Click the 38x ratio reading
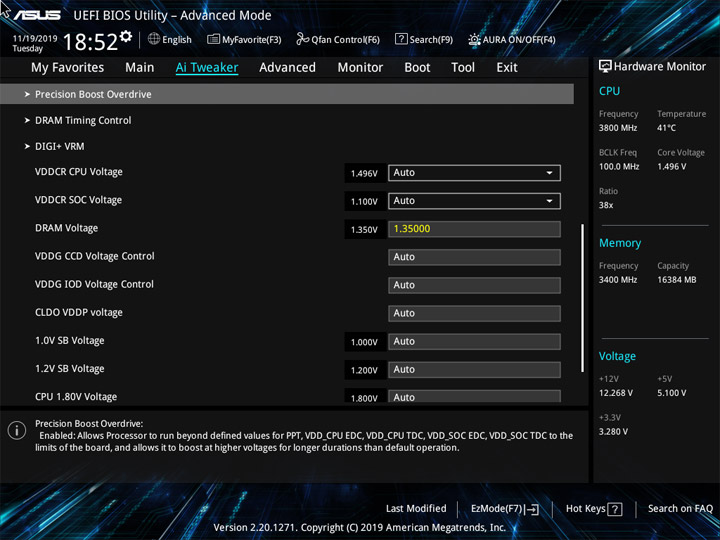This screenshot has width=720, height=540. [606, 205]
